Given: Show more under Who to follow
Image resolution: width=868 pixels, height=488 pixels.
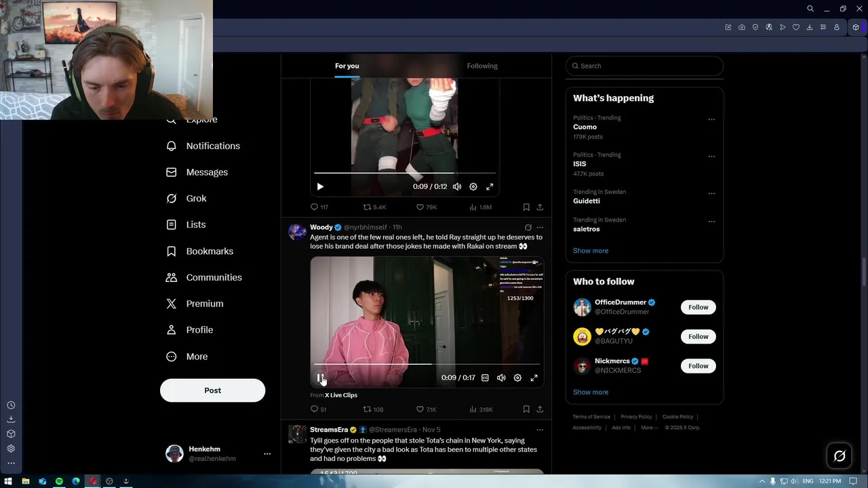Looking at the screenshot, I should coord(591,392).
